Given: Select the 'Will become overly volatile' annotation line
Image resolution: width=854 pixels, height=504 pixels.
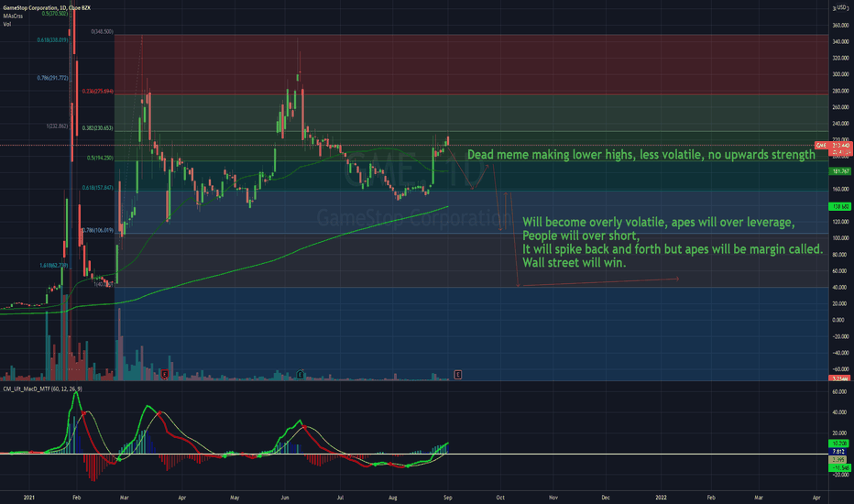Looking at the screenshot, I should (x=659, y=223).
